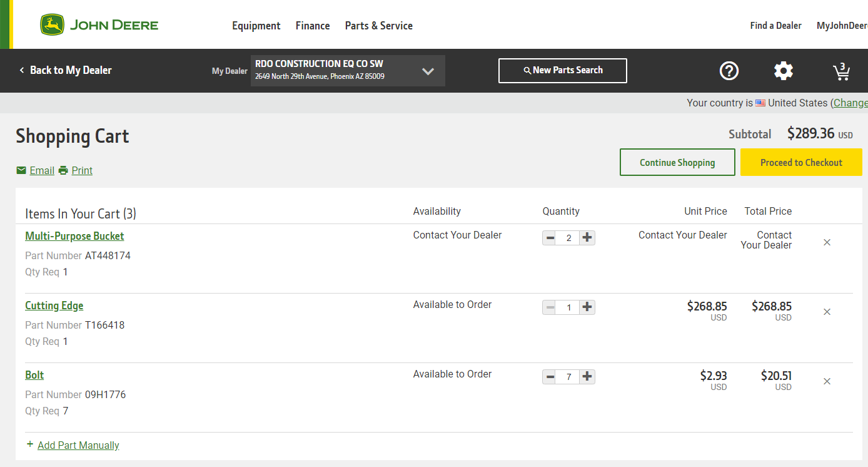868x467 pixels.
Task: Decrease Bolt quantity with minus button
Action: tap(550, 377)
